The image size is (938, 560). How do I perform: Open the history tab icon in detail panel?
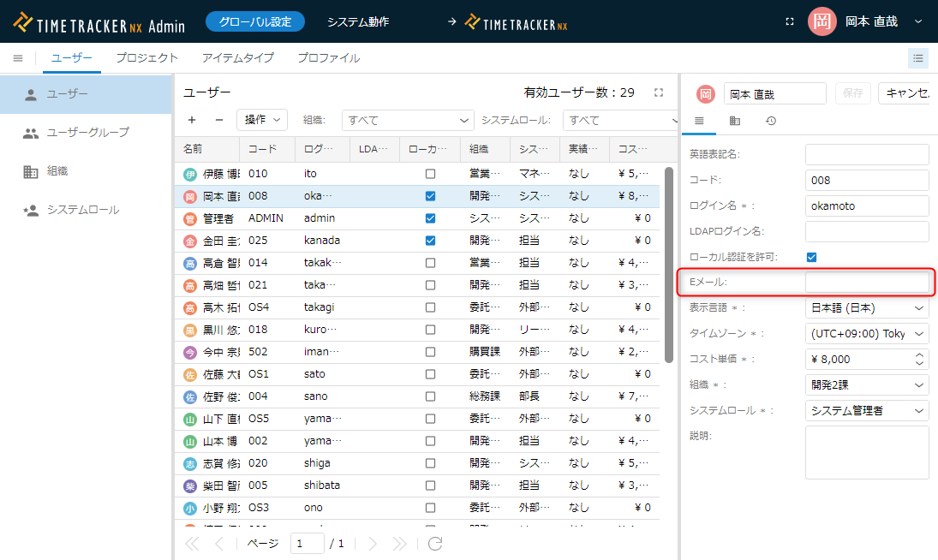coord(771,121)
